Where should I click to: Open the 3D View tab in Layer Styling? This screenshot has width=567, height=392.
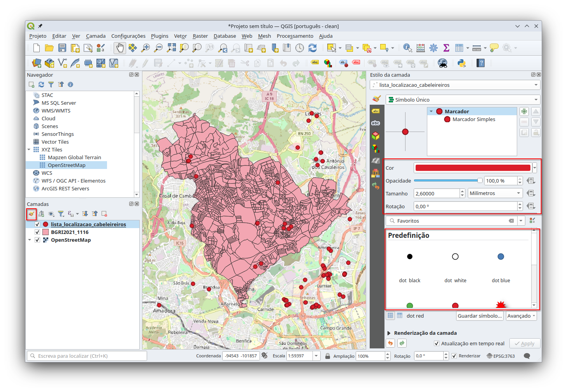tap(376, 136)
